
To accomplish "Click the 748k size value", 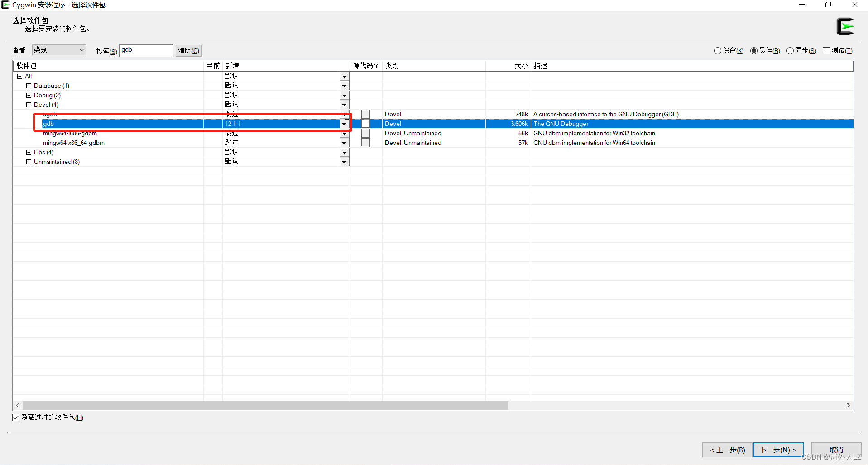I will click(x=522, y=114).
